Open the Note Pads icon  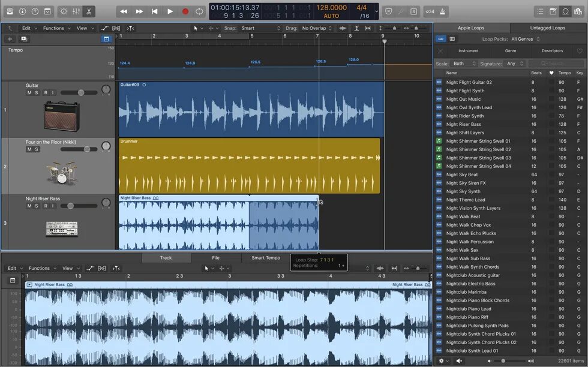pyautogui.click(x=553, y=11)
